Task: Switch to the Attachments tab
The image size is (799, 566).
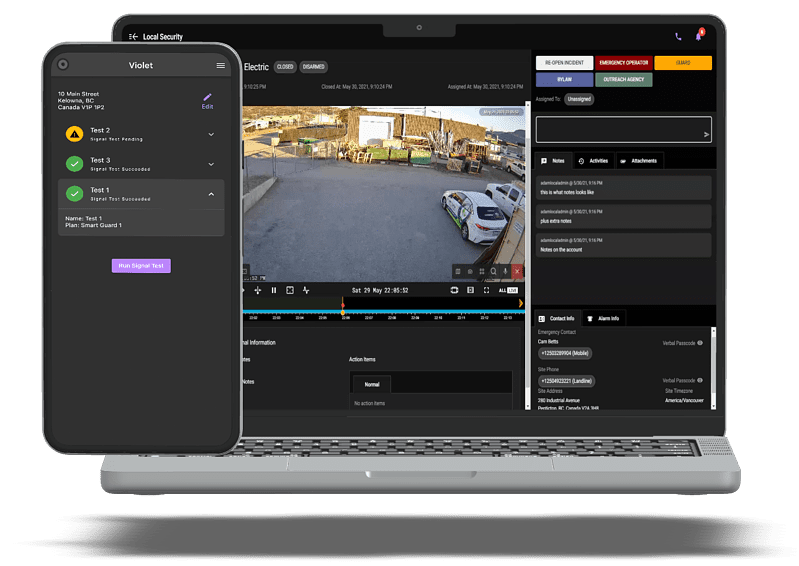Action: pos(639,161)
